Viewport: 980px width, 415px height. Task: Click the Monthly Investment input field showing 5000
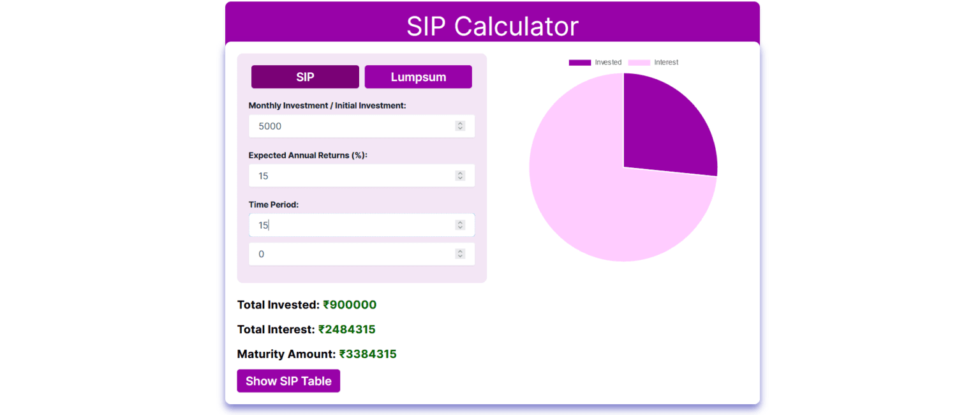point(362,126)
